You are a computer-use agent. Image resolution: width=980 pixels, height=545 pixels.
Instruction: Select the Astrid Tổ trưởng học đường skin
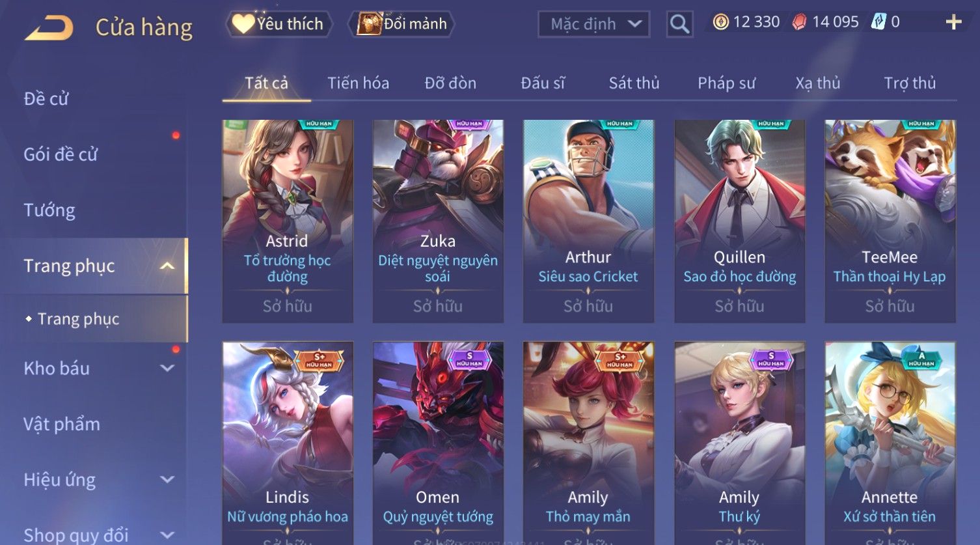(288, 221)
